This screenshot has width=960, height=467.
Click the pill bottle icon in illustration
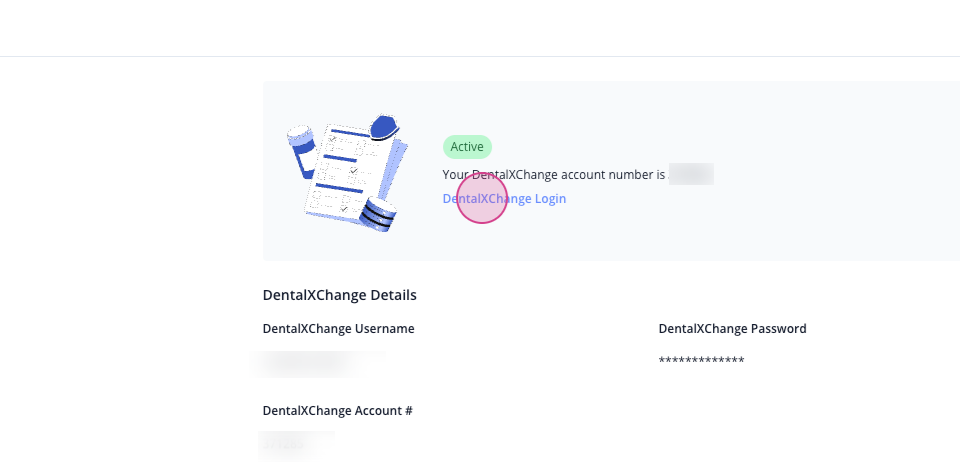302,151
